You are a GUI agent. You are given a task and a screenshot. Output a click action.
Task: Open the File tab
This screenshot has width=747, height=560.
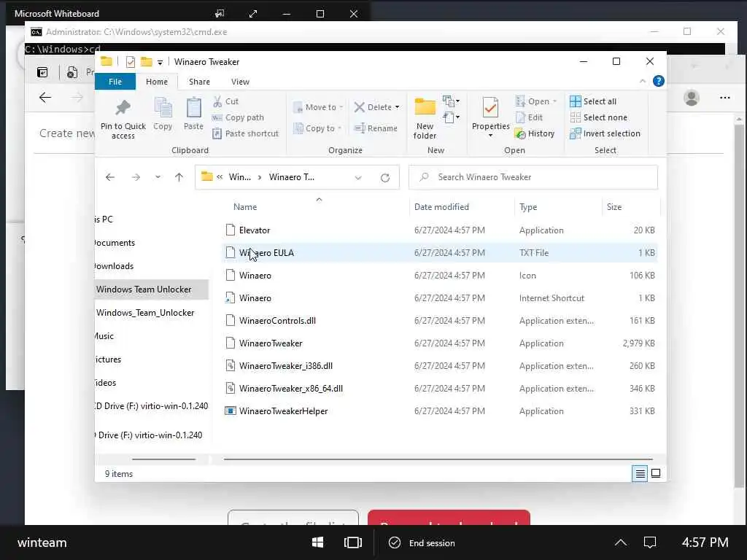(115, 82)
